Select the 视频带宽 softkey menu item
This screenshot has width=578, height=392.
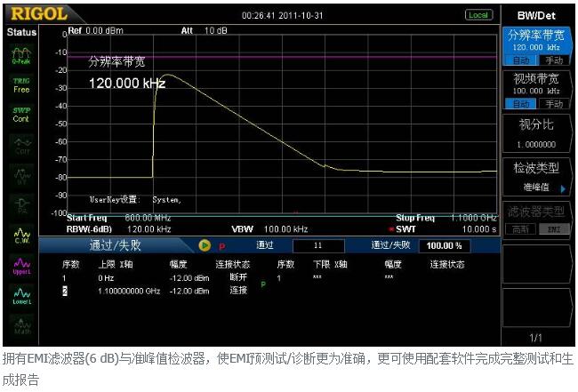click(x=536, y=82)
